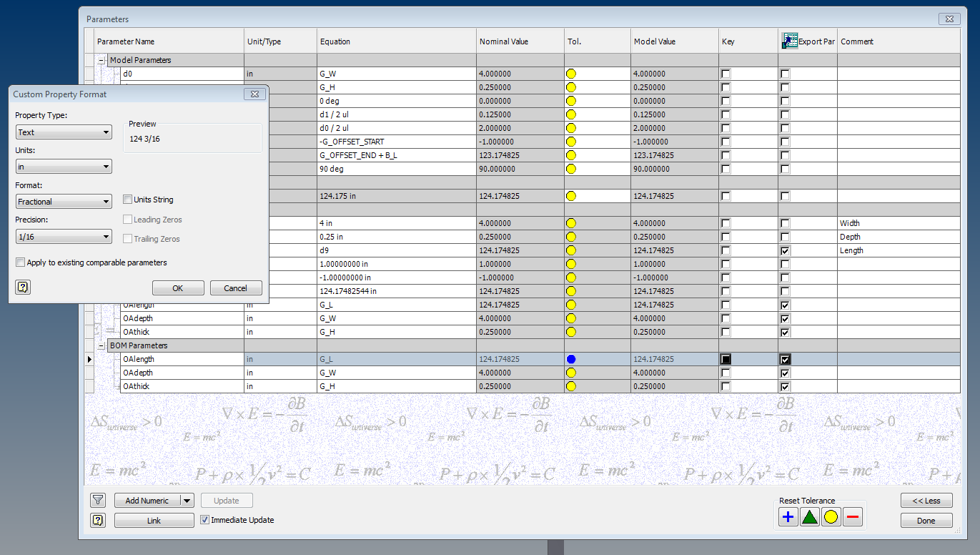Viewport: 980px width, 555px height.
Task: Open the Add Numeric dropdown arrow
Action: [187, 501]
